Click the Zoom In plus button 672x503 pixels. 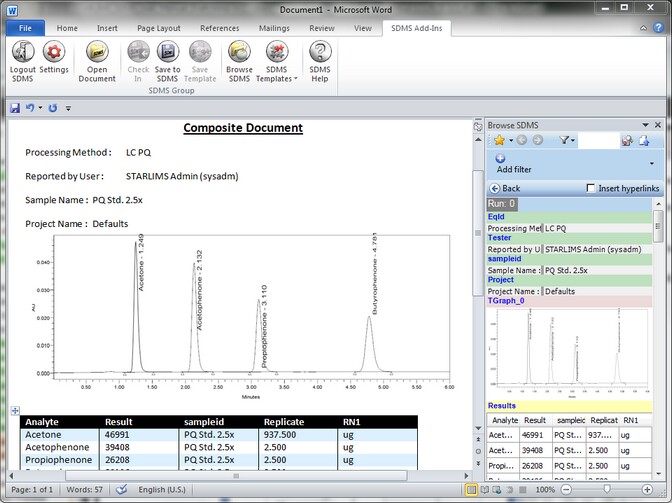[x=647, y=489]
